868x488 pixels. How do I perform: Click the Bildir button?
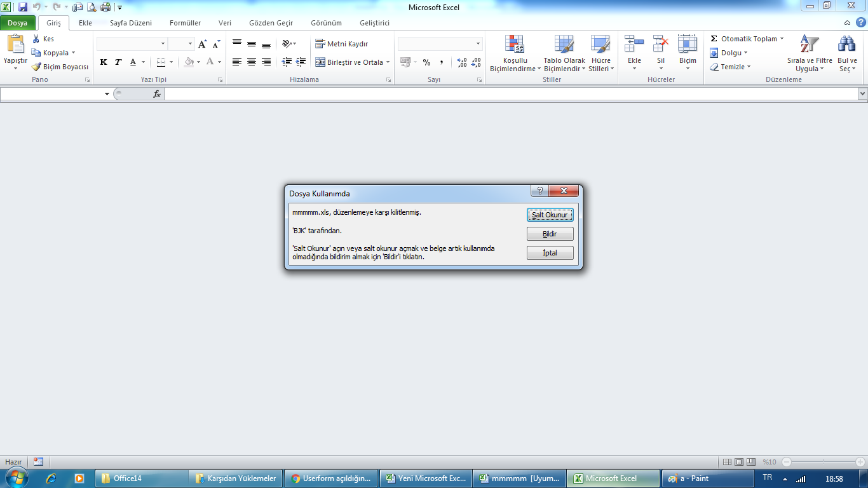[x=550, y=234]
